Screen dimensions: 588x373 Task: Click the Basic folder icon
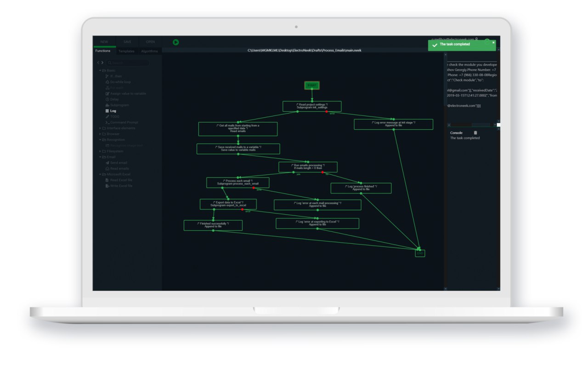click(104, 70)
